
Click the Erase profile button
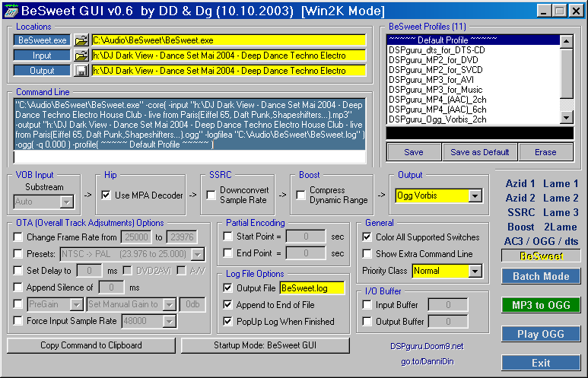point(545,152)
